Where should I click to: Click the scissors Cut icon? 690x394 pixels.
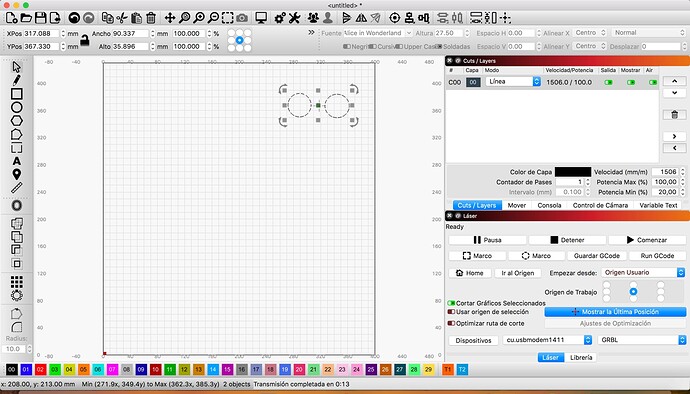tap(122, 18)
